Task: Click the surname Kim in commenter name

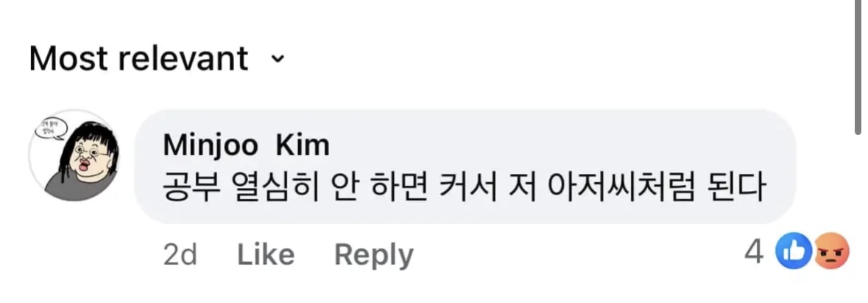Action: [303, 146]
